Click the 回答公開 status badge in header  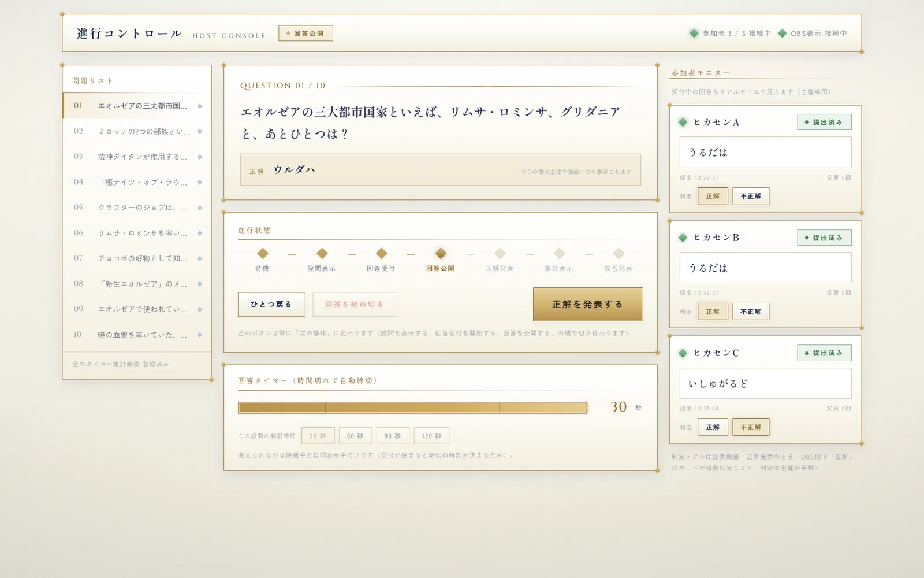click(305, 33)
